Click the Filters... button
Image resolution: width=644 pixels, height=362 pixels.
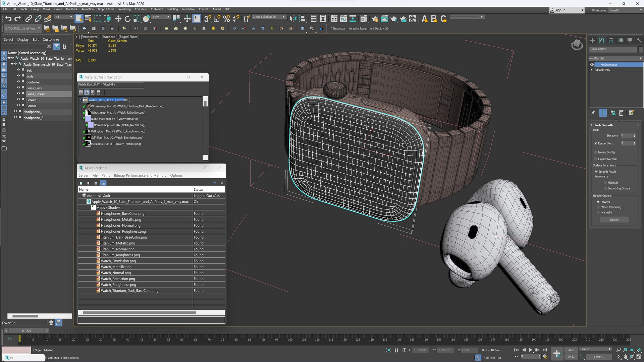coord(599,357)
